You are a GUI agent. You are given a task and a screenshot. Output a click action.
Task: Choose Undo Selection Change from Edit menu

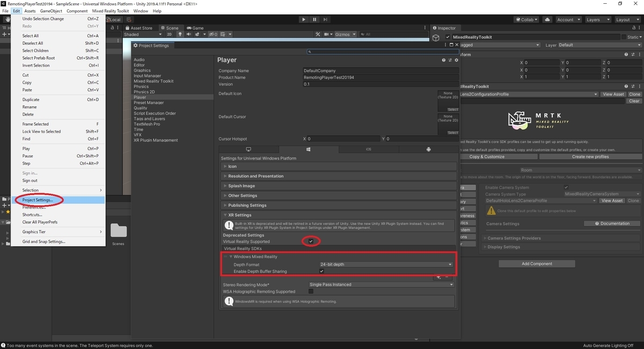[58, 19]
